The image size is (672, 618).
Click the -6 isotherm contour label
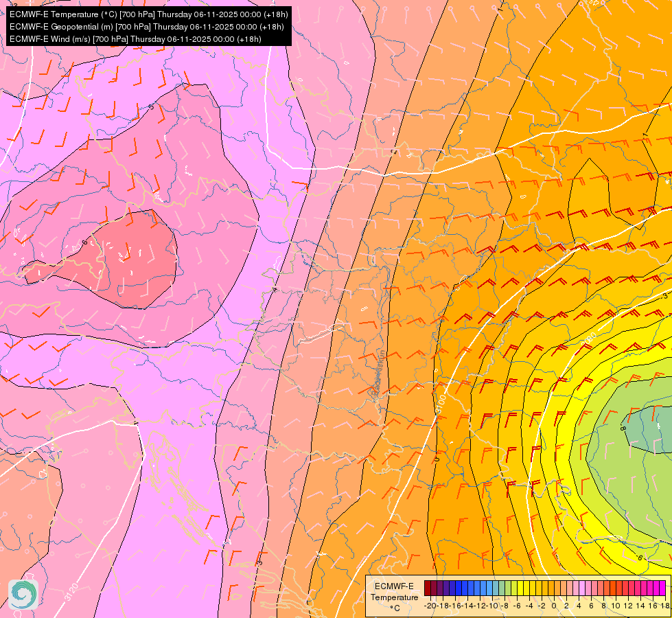pyautogui.click(x=638, y=558)
